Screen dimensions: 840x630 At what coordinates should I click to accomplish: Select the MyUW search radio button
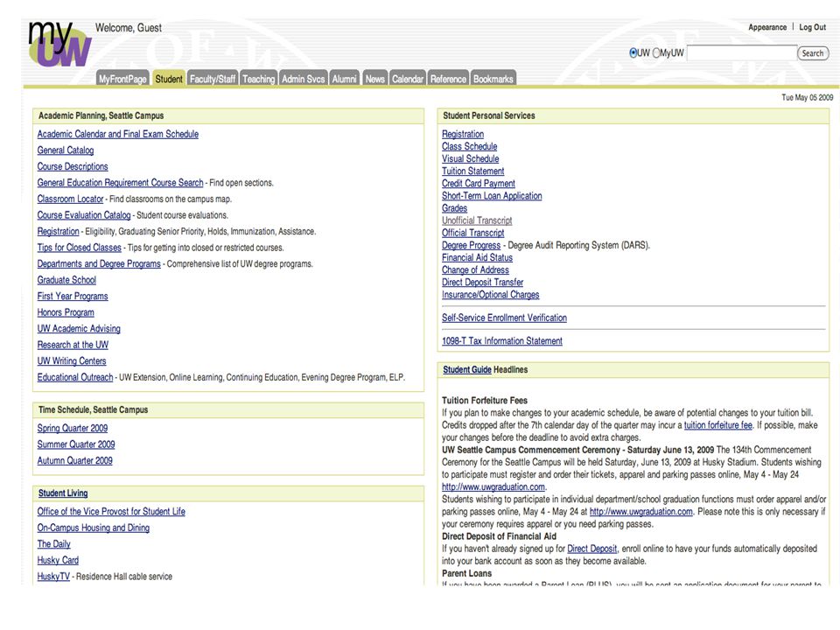pyautogui.click(x=655, y=53)
